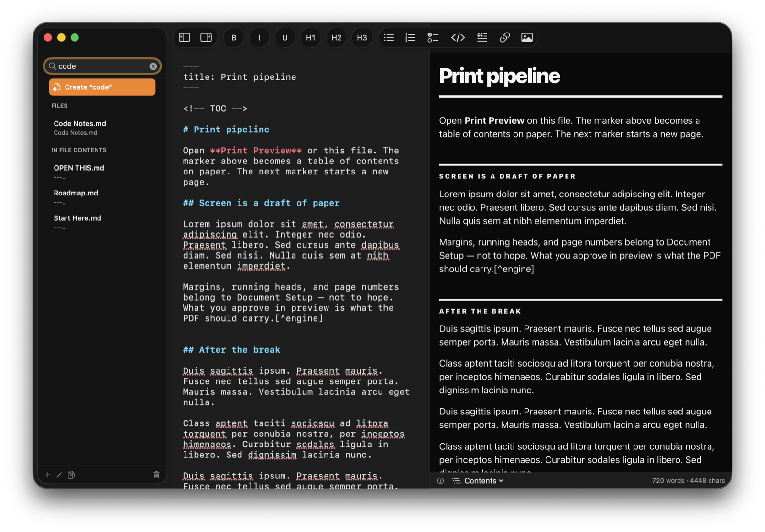The width and height of the screenshot is (765, 532).
Task: Insert a bulleted list
Action: [389, 37]
